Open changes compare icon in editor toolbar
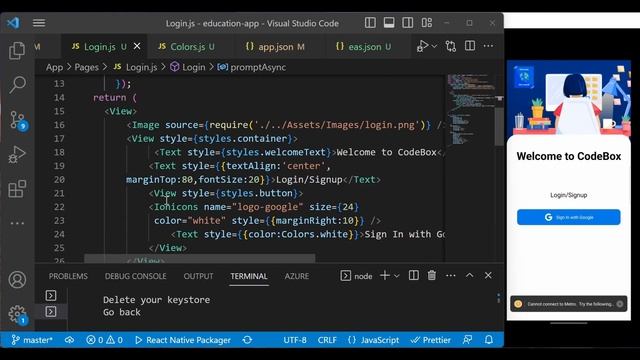 pos(451,46)
